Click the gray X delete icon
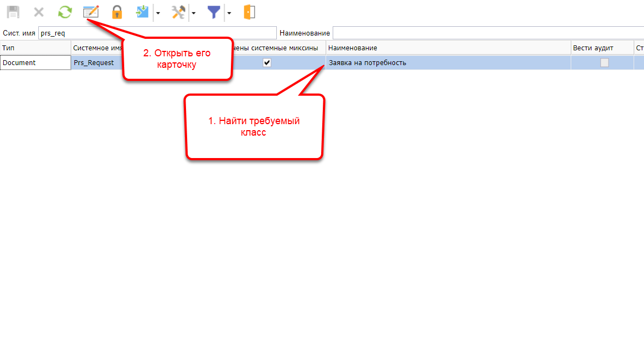This screenshot has height=350, width=644. coord(39,12)
